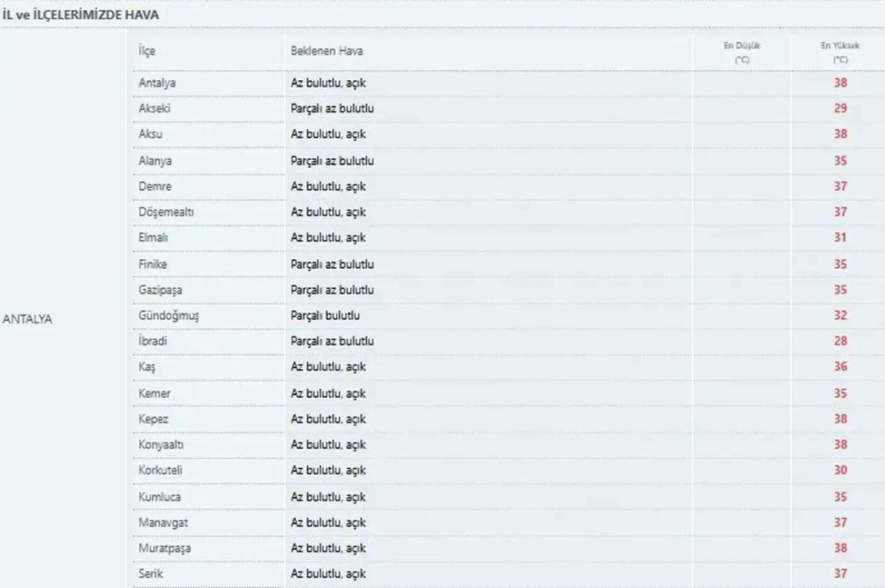Select Gazipaşa in the İlçe column
Image resolution: width=885 pixels, height=588 pixels.
(x=160, y=290)
